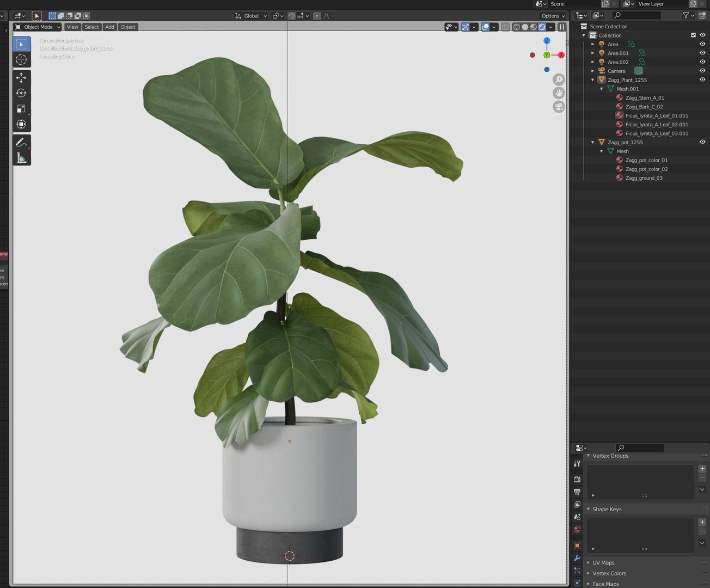Open the viewport View menu
The width and height of the screenshot is (710, 588).
(x=72, y=27)
